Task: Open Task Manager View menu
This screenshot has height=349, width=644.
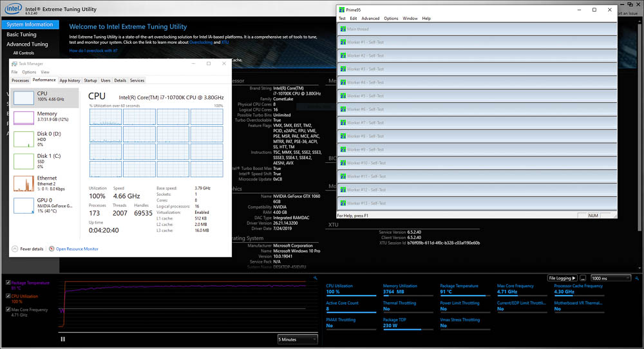Action: [x=45, y=72]
